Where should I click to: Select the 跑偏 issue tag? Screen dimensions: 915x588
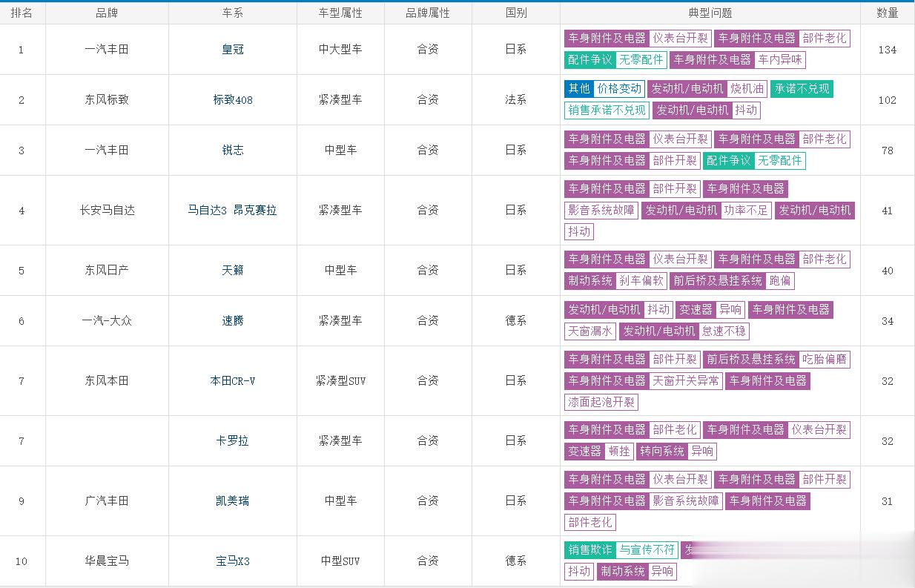[780, 281]
